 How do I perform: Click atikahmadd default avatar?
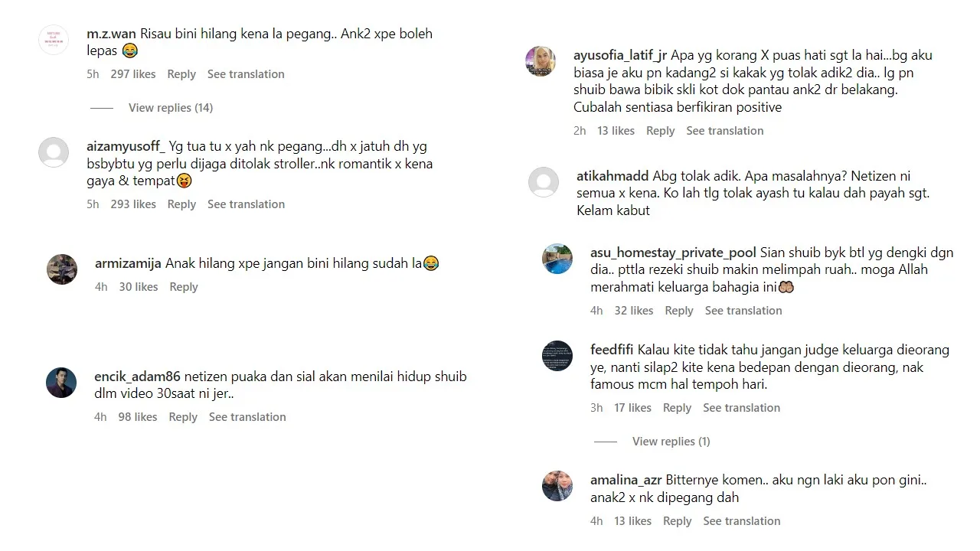click(x=544, y=182)
